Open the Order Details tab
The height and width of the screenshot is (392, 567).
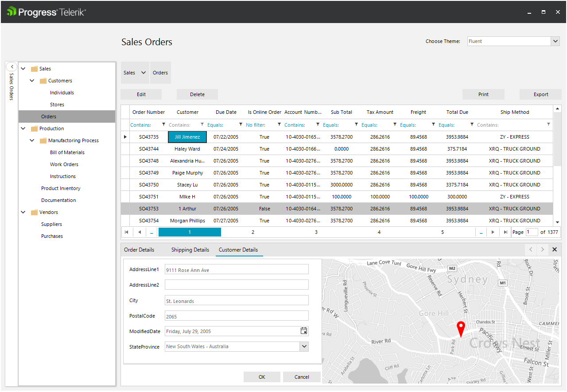pyautogui.click(x=140, y=249)
